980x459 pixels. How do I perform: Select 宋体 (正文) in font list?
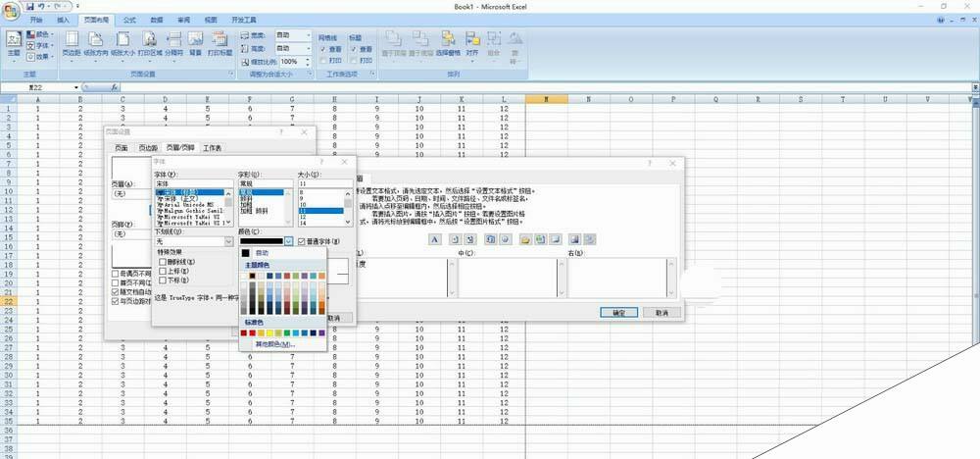point(189,198)
